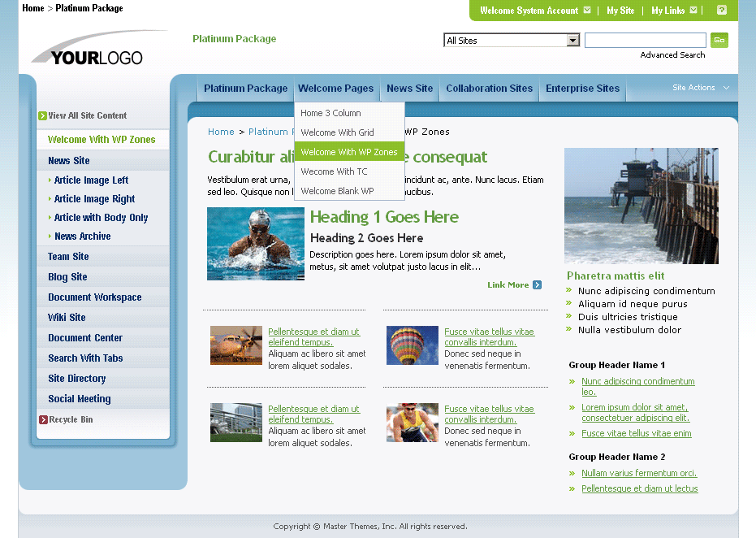Click the green Go search button
This screenshot has width=756, height=538.
click(719, 39)
